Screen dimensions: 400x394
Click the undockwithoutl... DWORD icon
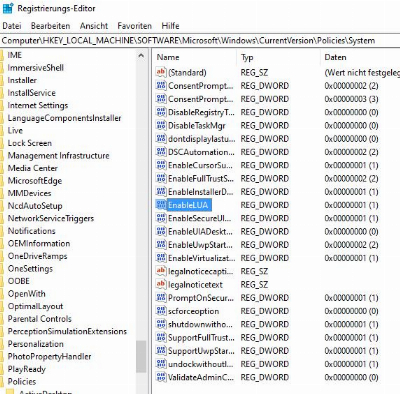click(x=161, y=364)
